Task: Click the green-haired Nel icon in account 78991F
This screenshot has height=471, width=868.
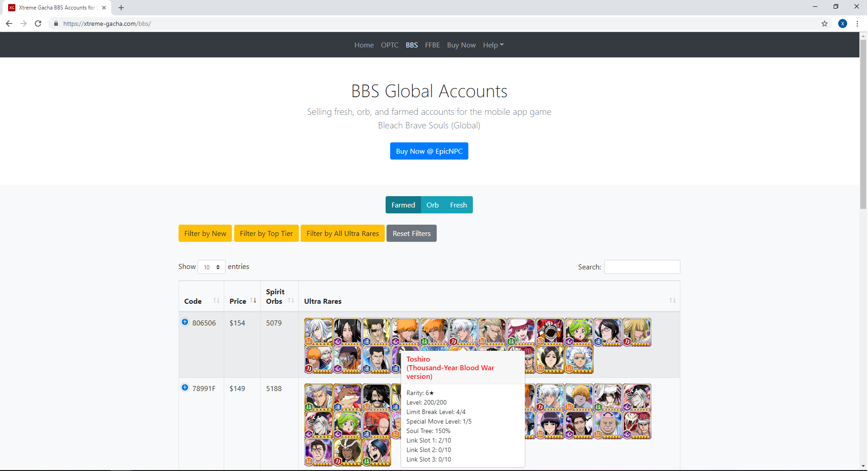Action: click(348, 425)
